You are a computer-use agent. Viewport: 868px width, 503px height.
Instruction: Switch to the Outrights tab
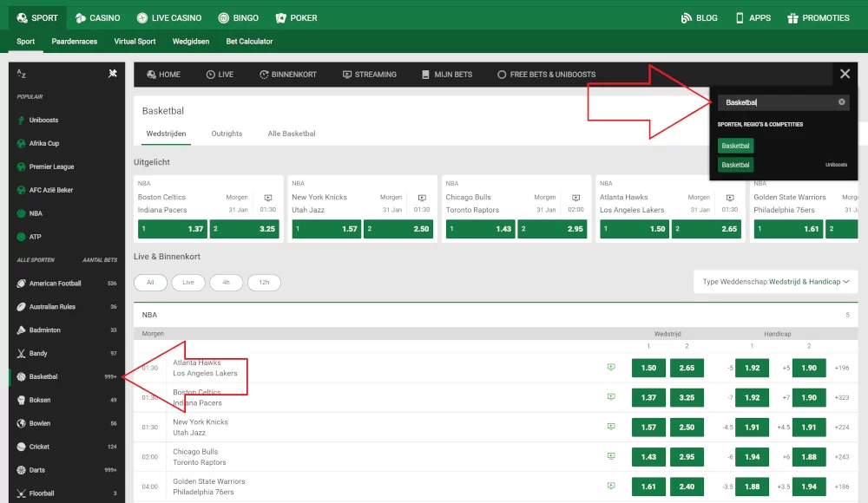coord(227,134)
